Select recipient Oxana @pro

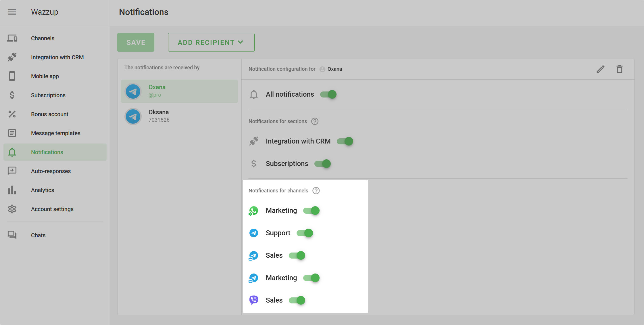pos(179,91)
